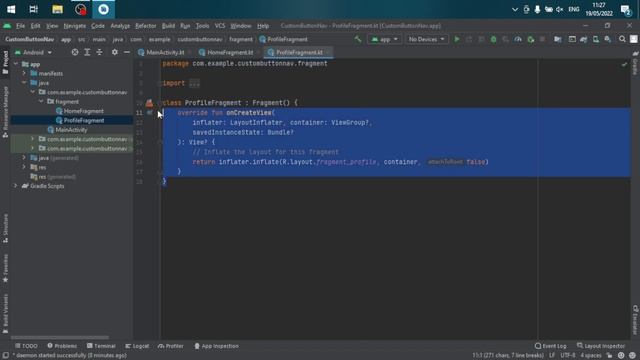Open the Terminal tool window

point(101,346)
